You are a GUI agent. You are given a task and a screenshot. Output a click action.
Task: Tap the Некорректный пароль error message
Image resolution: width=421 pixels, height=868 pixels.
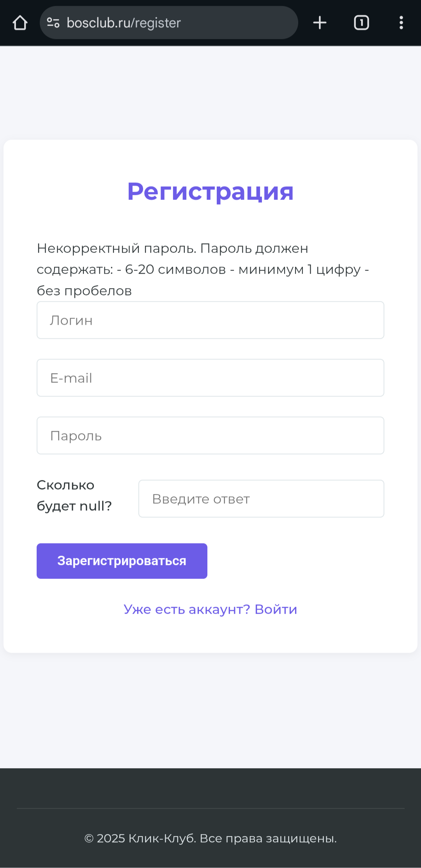203,269
